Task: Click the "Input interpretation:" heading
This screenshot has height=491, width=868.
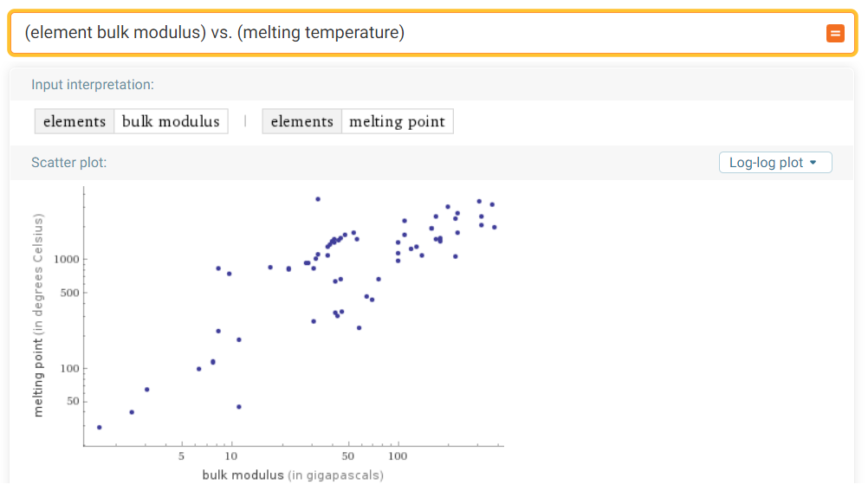Action: 93,85
